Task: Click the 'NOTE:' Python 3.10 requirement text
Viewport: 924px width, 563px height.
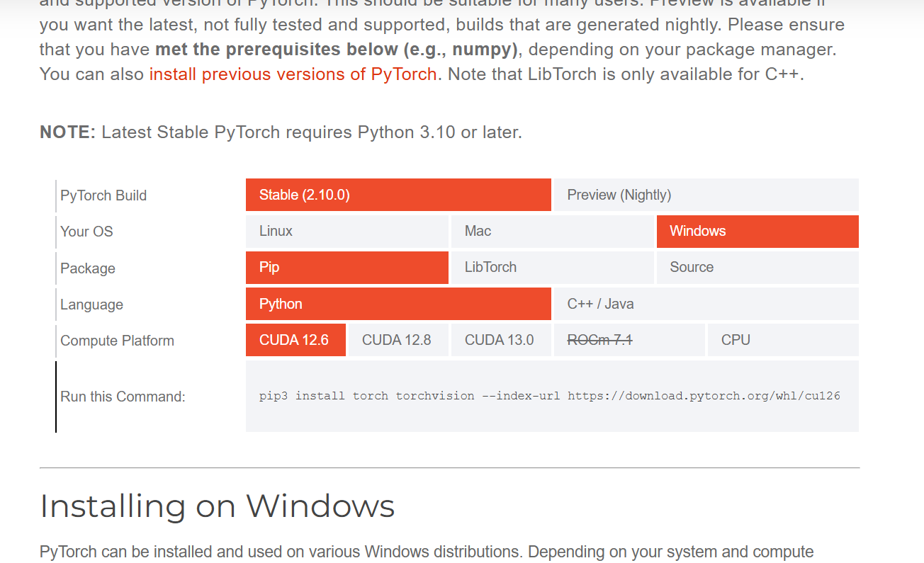Action: tap(281, 132)
